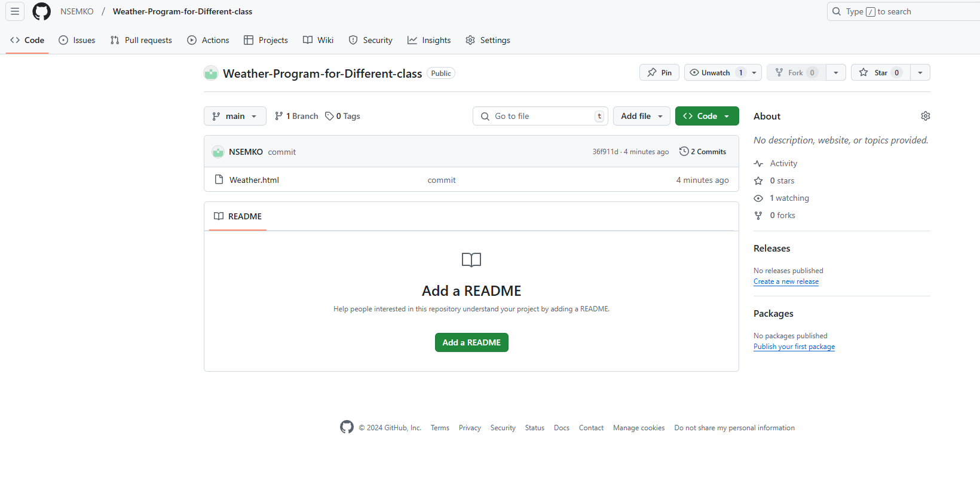Click the Unwatch button
The height and width of the screenshot is (496, 980).
(715, 72)
